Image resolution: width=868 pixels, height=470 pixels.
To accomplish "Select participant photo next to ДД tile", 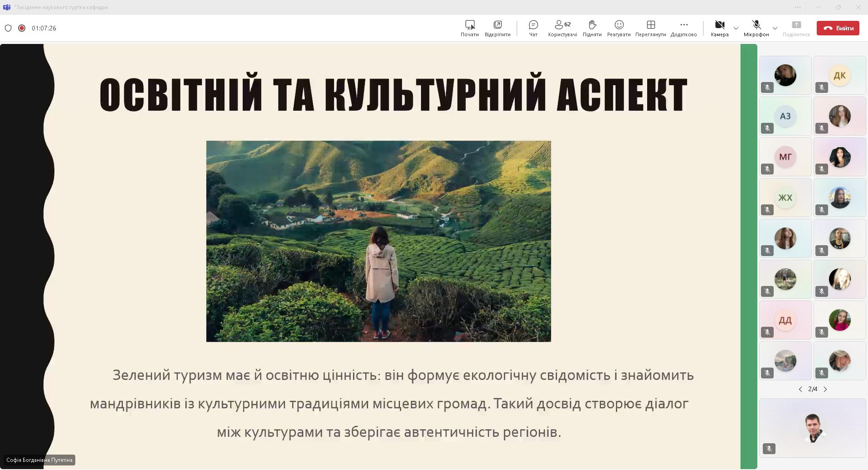I will 840,320.
